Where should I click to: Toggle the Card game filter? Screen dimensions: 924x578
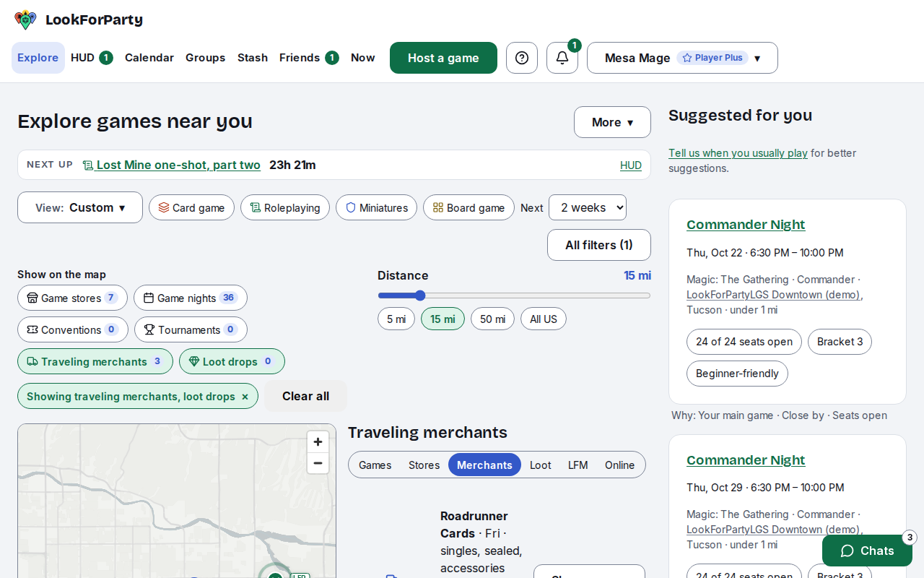pos(191,207)
